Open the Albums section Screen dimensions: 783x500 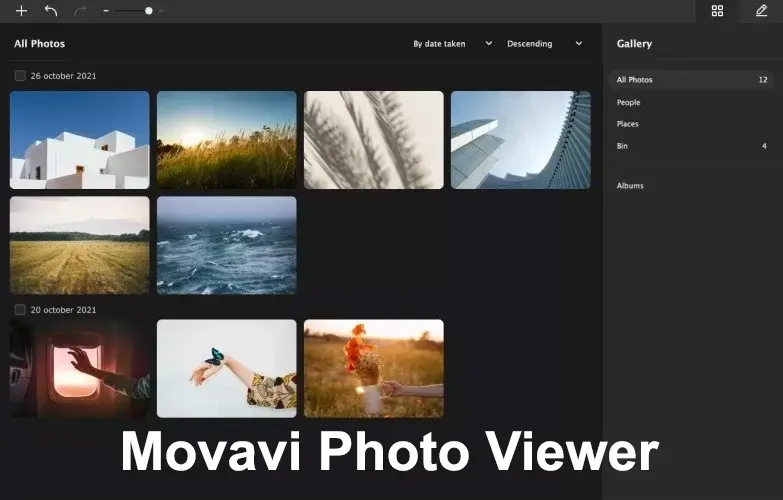(x=630, y=186)
